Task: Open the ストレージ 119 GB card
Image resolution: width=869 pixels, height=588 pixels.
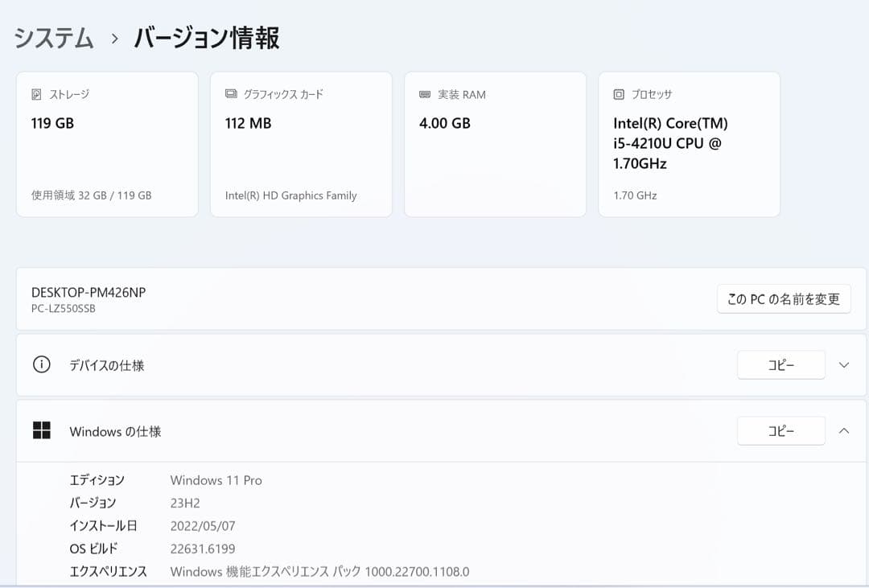Action: point(107,144)
